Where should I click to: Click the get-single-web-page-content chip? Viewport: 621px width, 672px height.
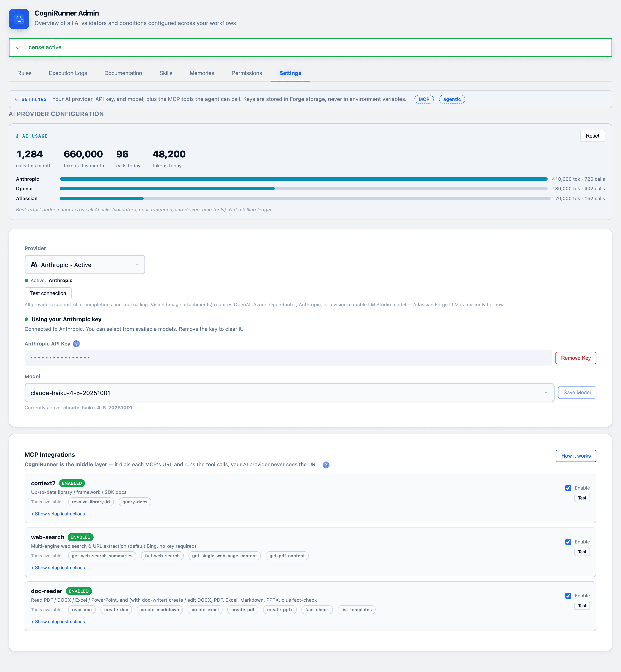(x=224, y=556)
